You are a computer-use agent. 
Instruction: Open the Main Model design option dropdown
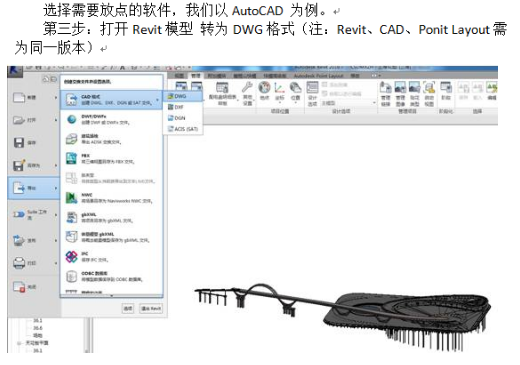pos(349,103)
